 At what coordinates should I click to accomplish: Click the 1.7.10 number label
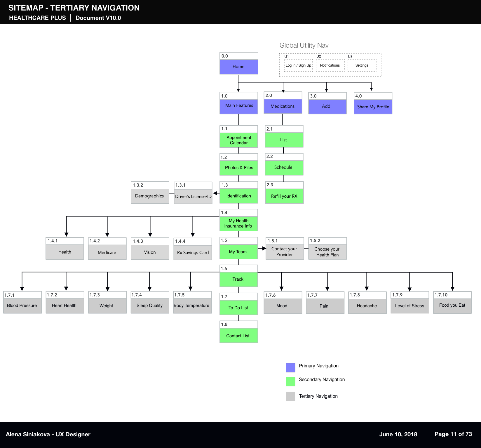441,295
